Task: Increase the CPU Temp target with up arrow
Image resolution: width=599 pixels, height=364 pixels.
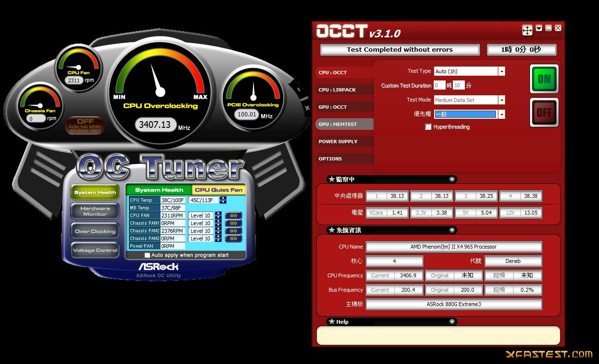Action: [223, 198]
